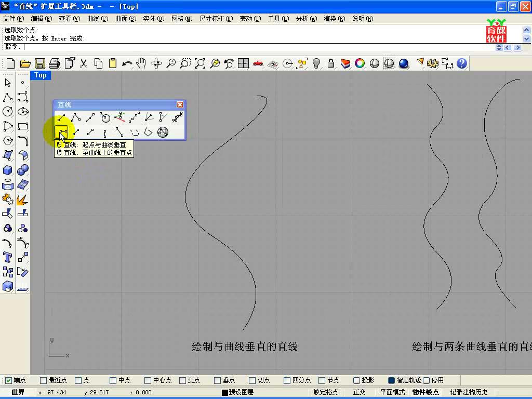The image size is (532, 399).
Task: Choose the line through four points tool
Action: click(134, 118)
